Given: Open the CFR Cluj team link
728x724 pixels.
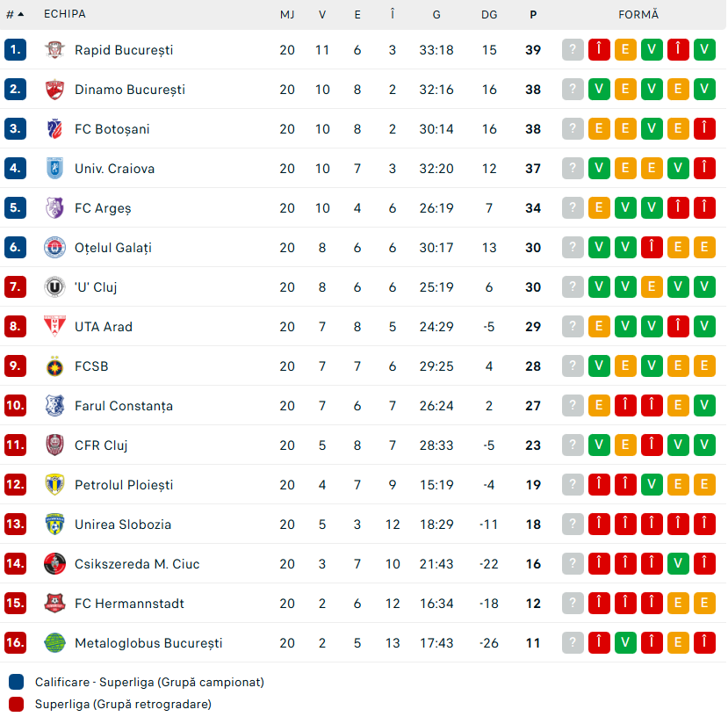Looking at the screenshot, I should pos(101,445).
